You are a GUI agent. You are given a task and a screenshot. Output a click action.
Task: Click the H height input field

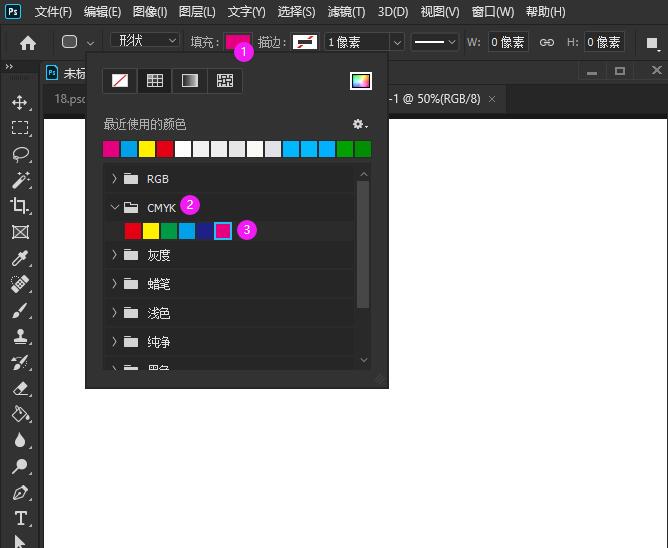tap(604, 42)
